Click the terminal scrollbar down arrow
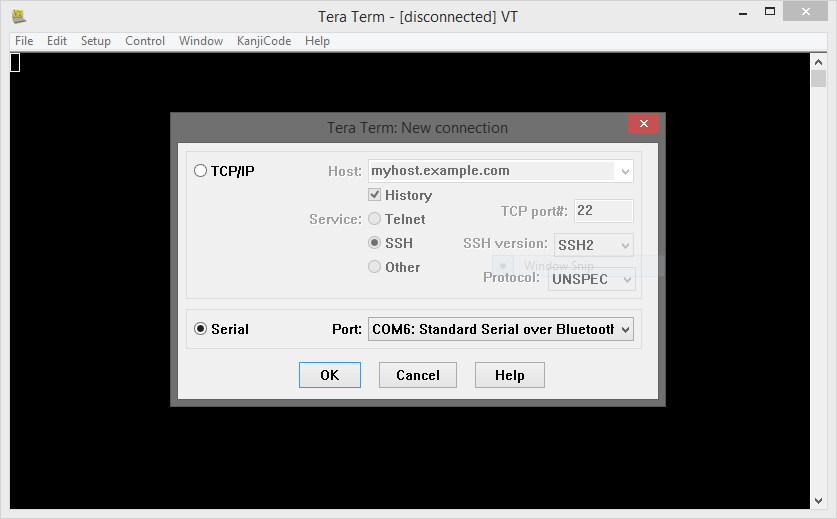Screen dimensions: 837x519 tap(818, 500)
